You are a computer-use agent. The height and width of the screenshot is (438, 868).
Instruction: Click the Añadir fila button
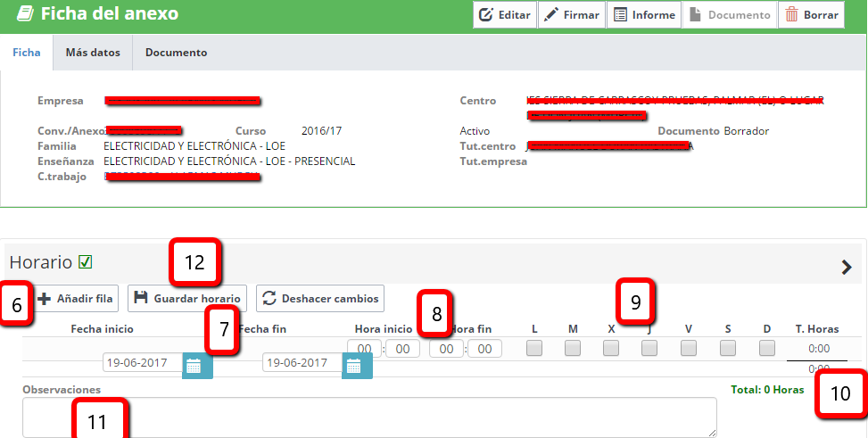click(76, 299)
